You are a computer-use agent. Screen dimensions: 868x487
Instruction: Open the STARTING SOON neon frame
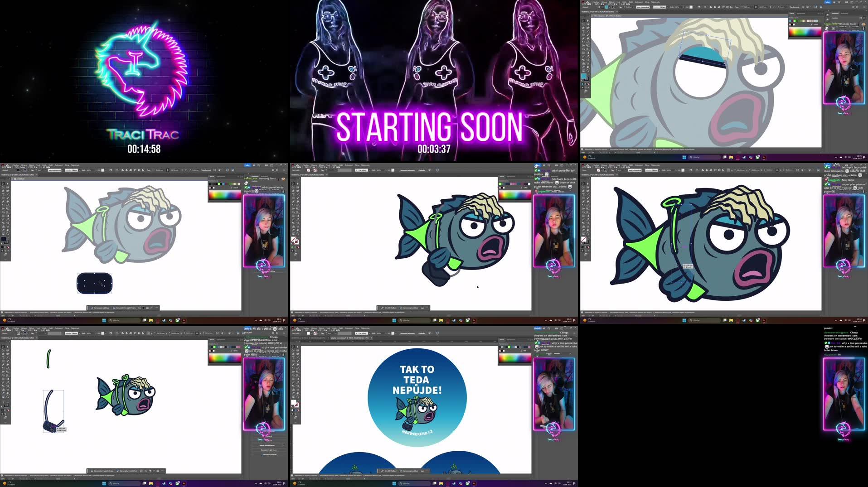pyautogui.click(x=434, y=81)
